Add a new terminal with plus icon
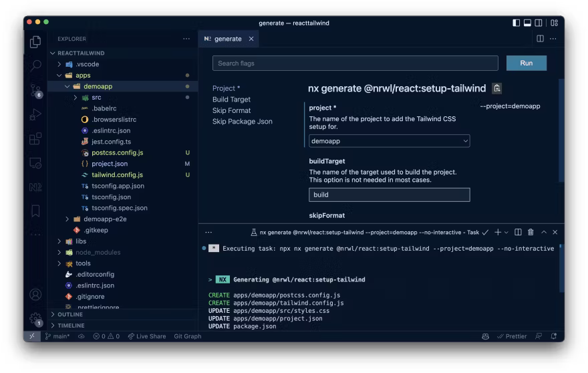This screenshot has height=373, width=588. click(497, 232)
